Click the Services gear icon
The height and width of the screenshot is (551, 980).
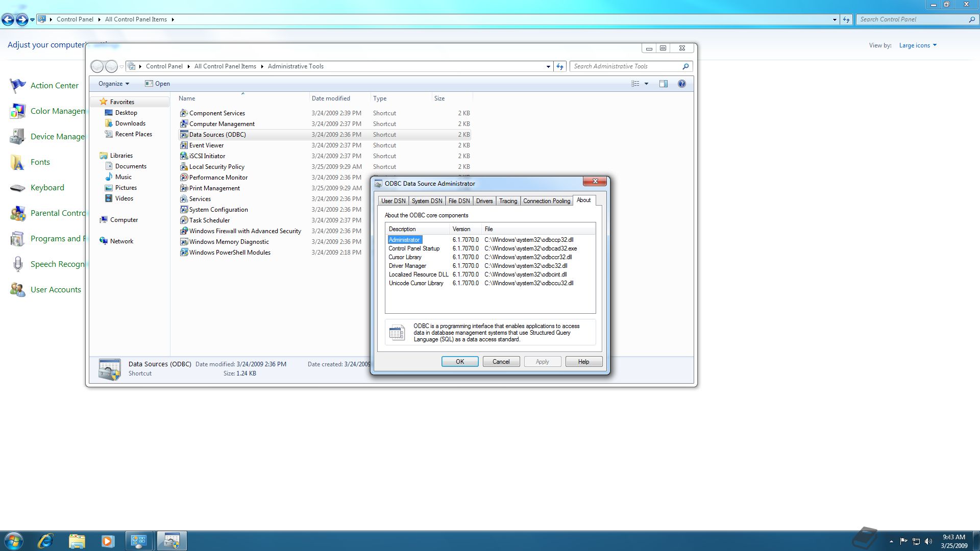tap(184, 199)
